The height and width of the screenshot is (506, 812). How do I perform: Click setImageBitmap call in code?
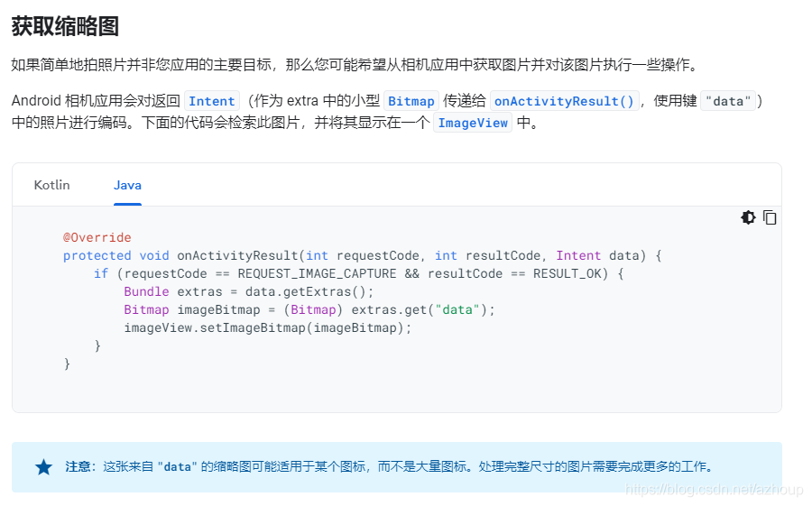[x=253, y=327]
